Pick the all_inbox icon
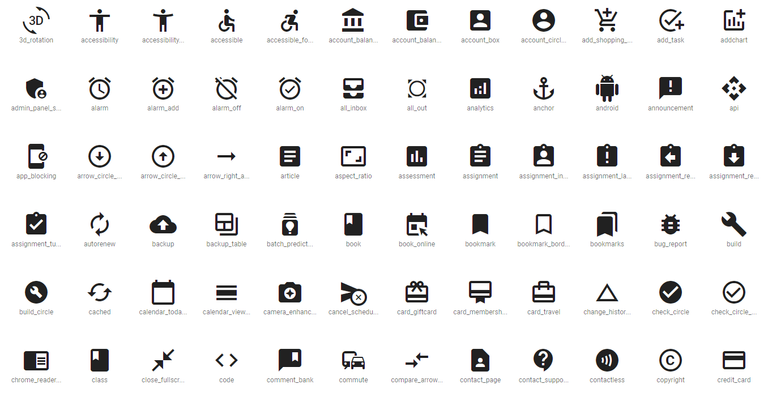Screen dimensions: 768x397 [x=353, y=89]
